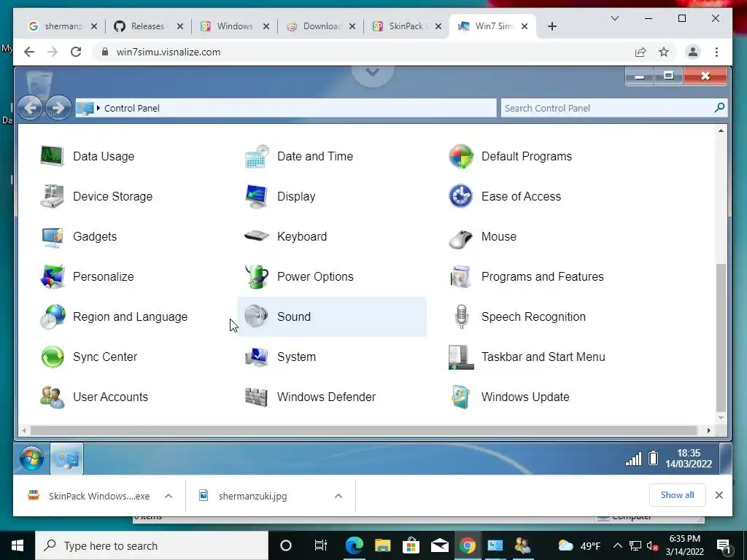Screen dimensions: 747x560
Task: Open the Speech Recognition microphone icon
Action: pyautogui.click(x=461, y=316)
